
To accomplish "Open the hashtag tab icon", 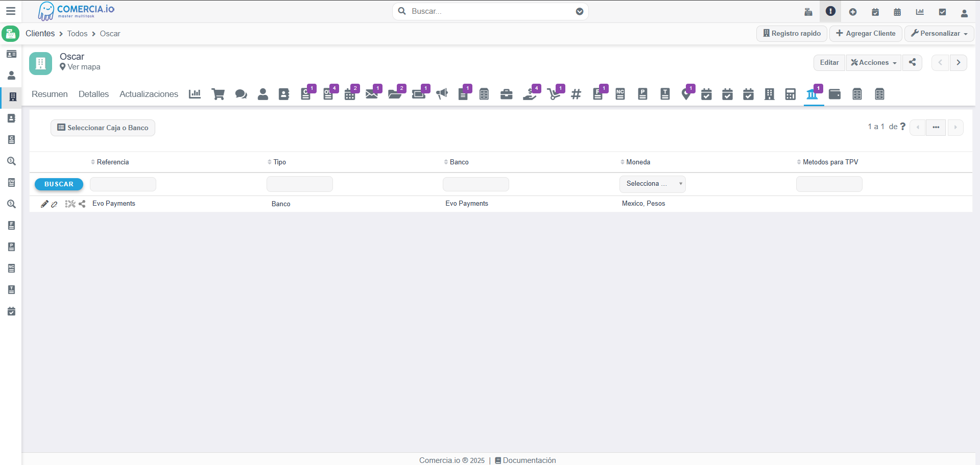I will (576, 94).
